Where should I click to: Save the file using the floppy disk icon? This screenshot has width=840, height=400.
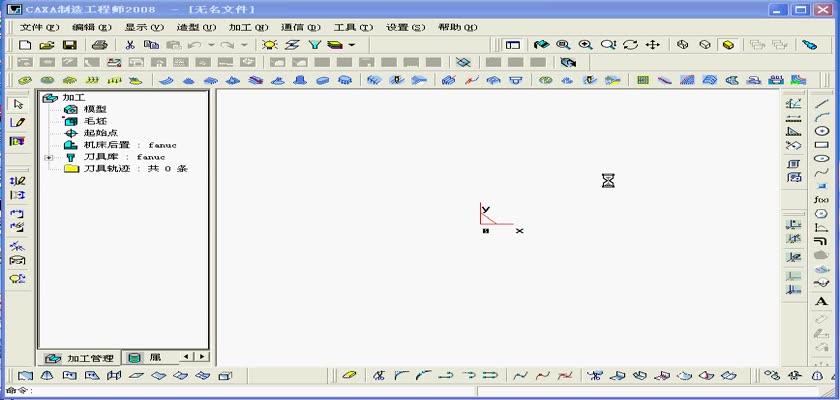click(x=70, y=45)
